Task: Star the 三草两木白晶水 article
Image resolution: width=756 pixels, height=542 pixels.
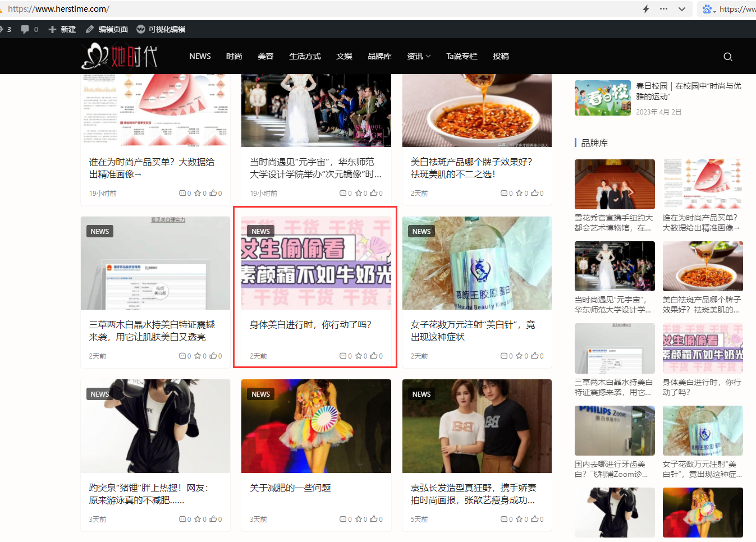Action: click(198, 356)
